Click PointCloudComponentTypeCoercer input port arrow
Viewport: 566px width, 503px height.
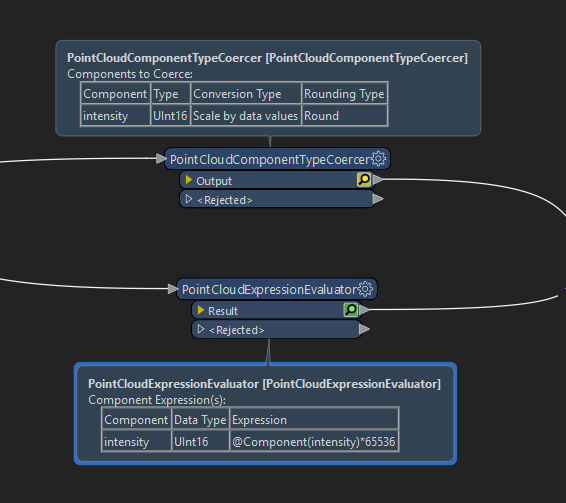(x=161, y=159)
